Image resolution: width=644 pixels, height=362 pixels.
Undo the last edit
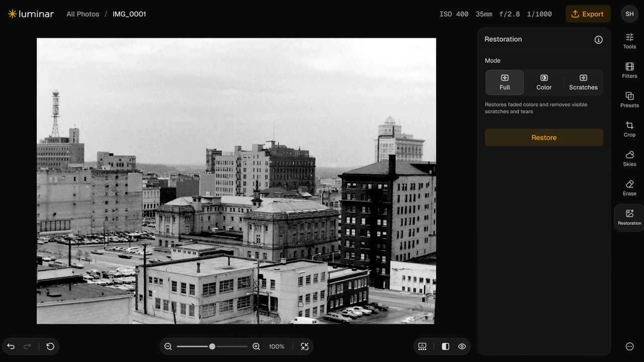click(11, 346)
